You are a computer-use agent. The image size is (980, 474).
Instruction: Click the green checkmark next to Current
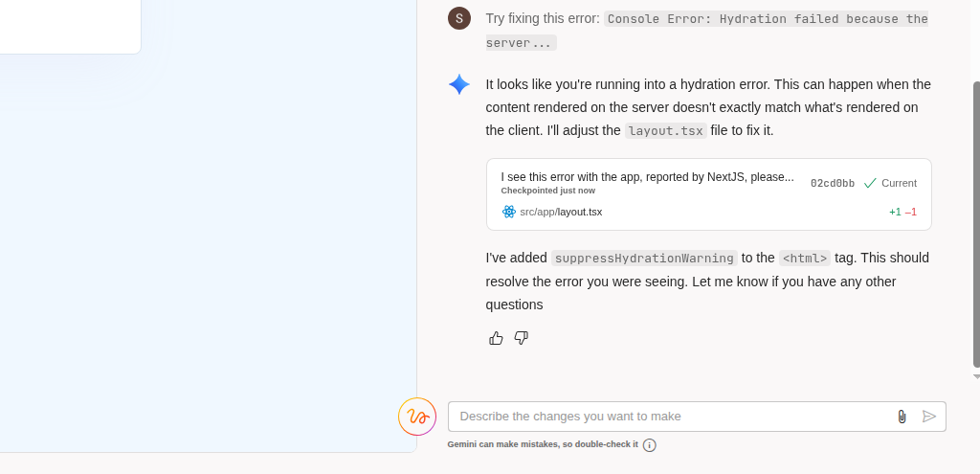[870, 183]
